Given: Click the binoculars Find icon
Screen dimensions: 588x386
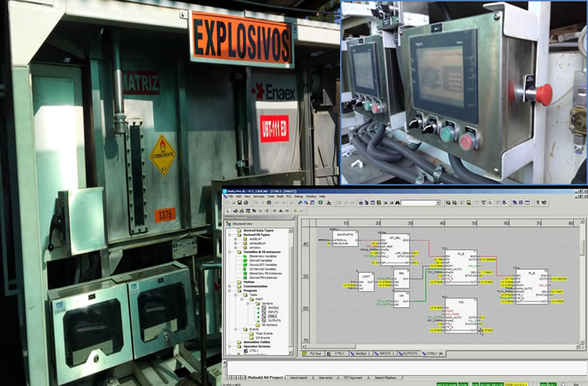Looking at the screenshot, I should [397, 203].
